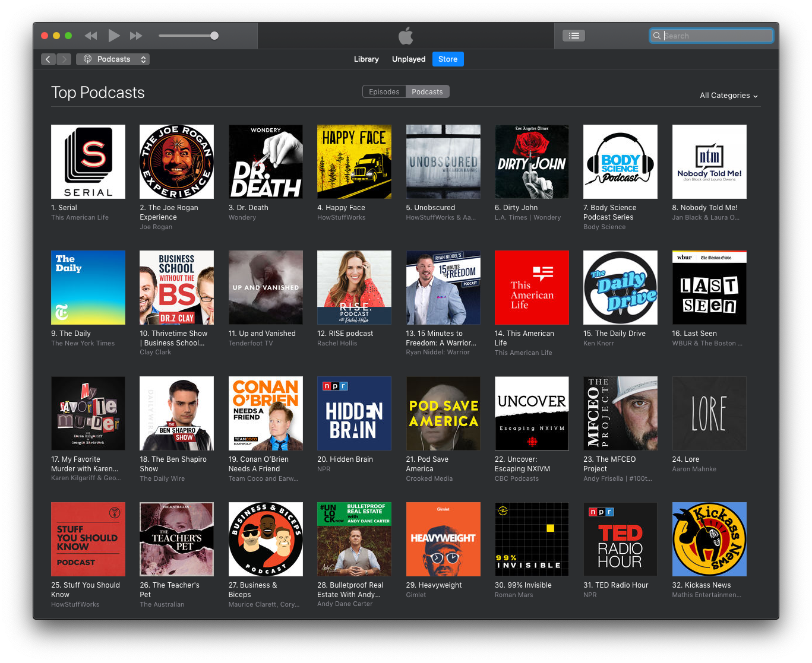Open The Joe Rogan Experience artwork

176,161
